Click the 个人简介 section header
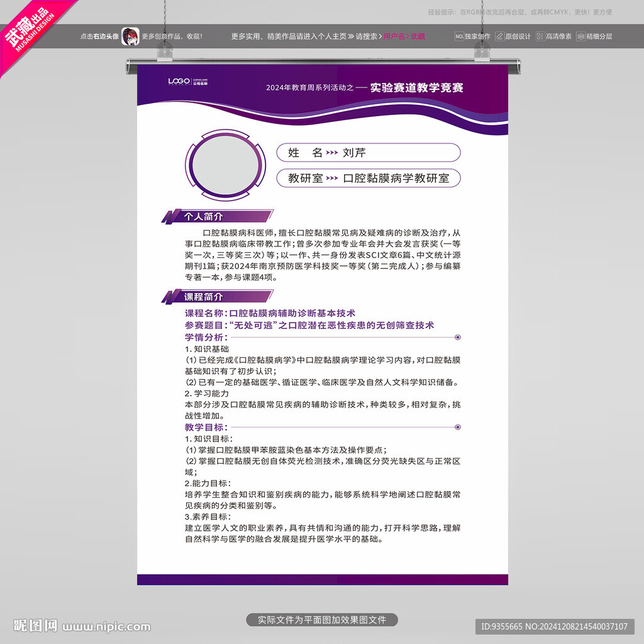Image resolution: width=644 pixels, height=644 pixels. coord(217,216)
